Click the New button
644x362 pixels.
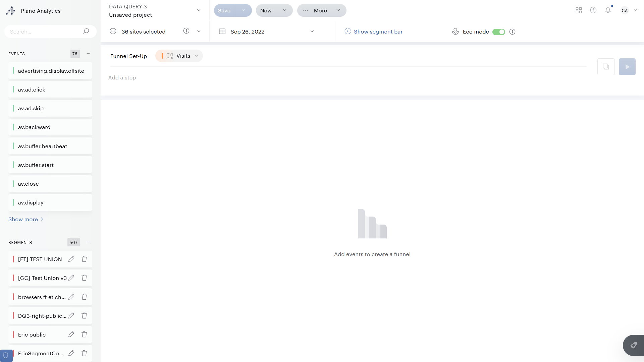coord(266,10)
